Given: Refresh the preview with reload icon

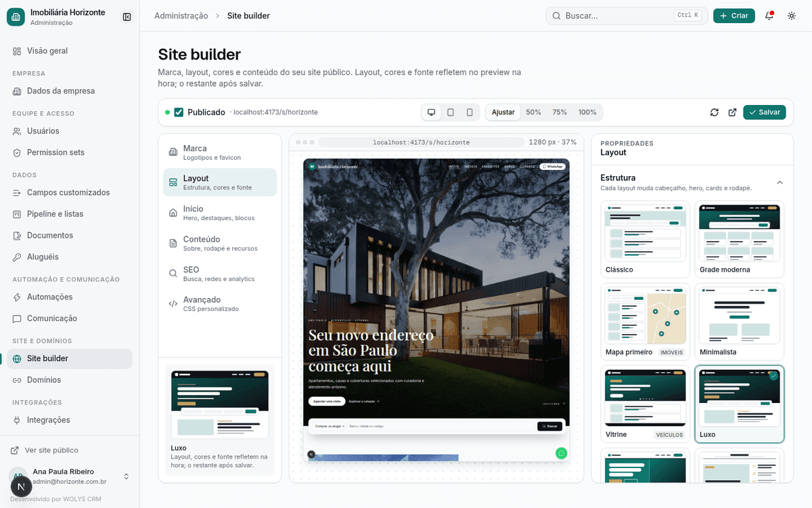Looking at the screenshot, I should [715, 112].
